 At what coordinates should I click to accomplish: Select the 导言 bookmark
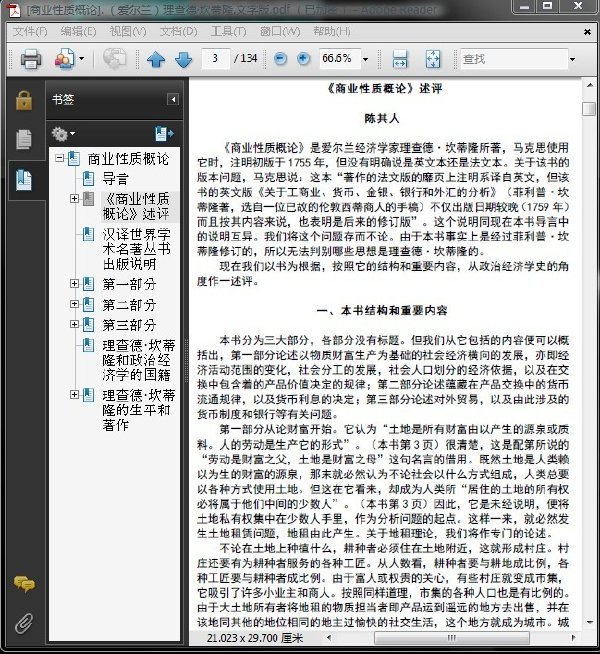[x=115, y=179]
